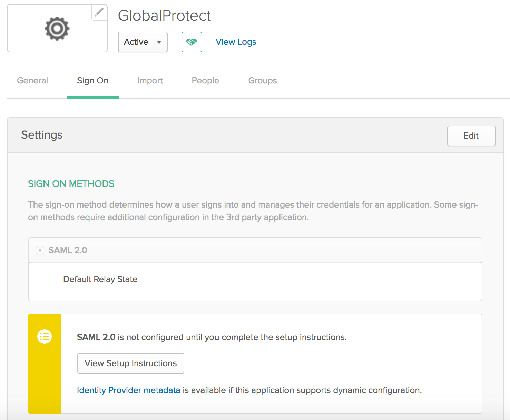Viewport: 510px width, 420px height.
Task: Select the Sign On tab
Action: click(x=92, y=81)
